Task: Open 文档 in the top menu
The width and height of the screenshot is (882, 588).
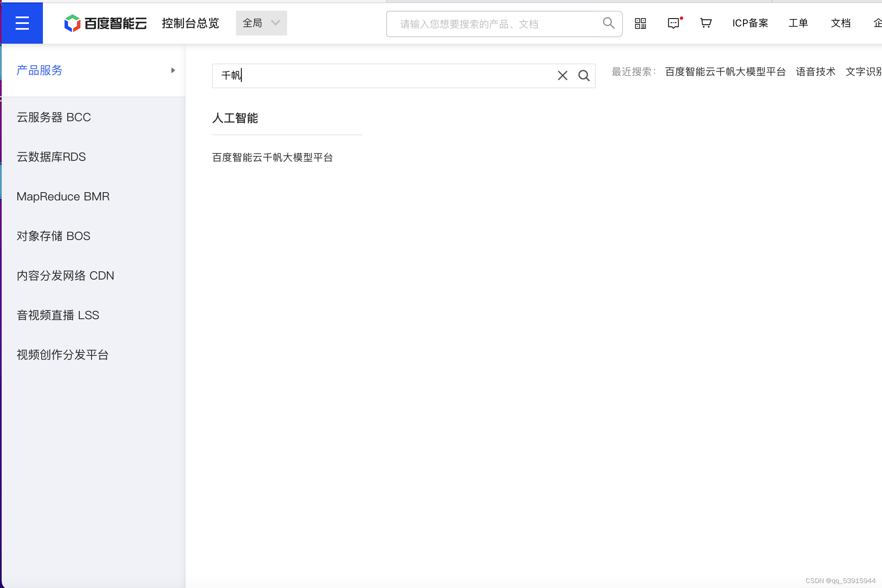Action: 840,23
